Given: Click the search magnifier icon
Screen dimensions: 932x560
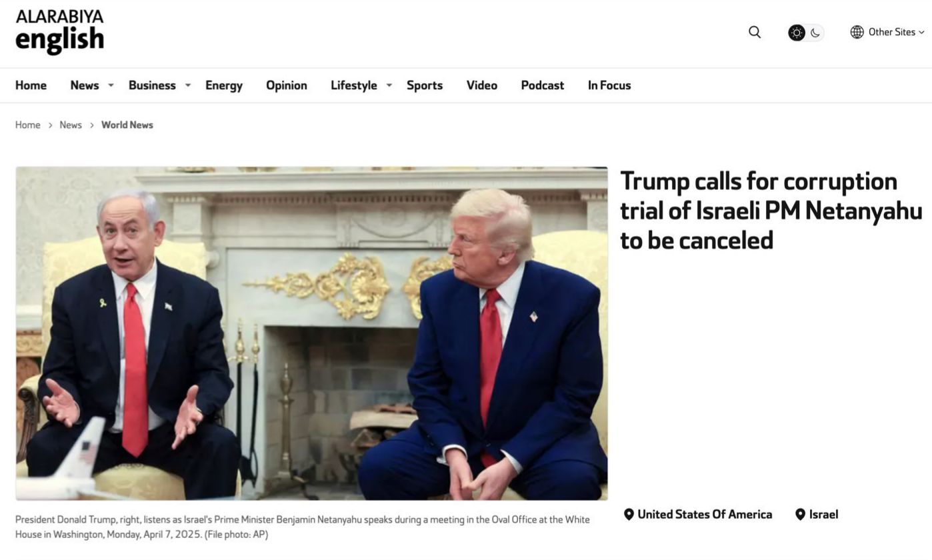Looking at the screenshot, I should click(755, 32).
